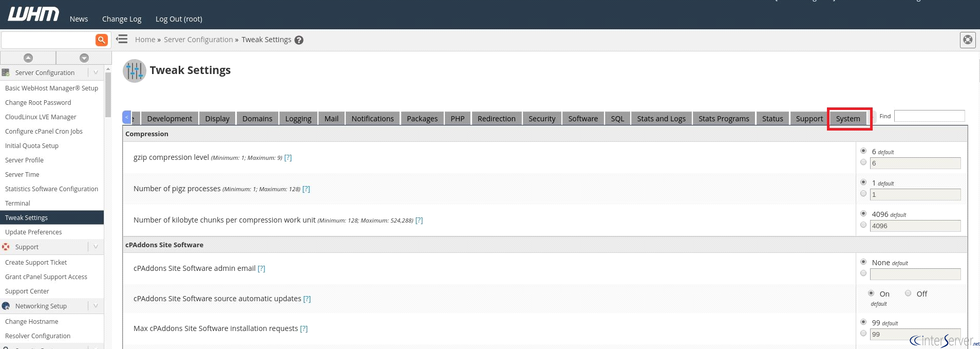Go to Server Configuration breadcrumb

tap(198, 40)
